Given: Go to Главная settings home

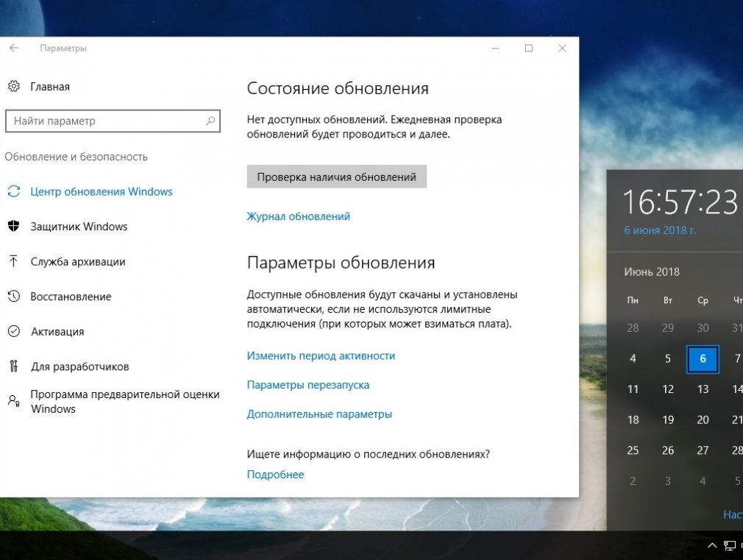Looking at the screenshot, I should click(50, 87).
